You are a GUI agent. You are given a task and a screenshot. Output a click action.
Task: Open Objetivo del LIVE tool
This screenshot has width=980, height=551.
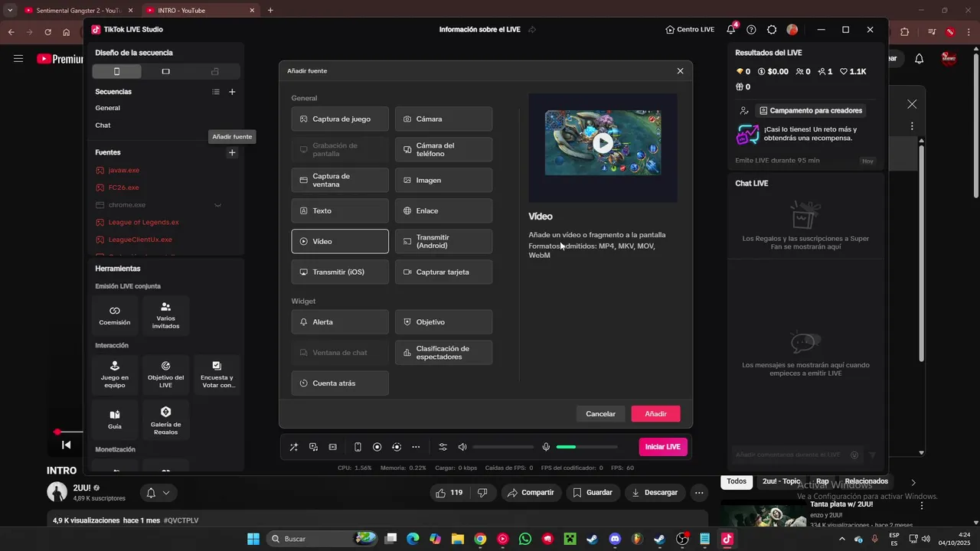pyautogui.click(x=165, y=374)
